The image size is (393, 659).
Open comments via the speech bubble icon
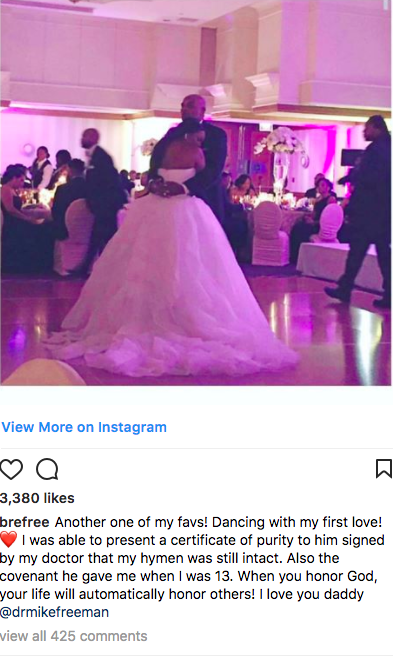(x=47, y=469)
